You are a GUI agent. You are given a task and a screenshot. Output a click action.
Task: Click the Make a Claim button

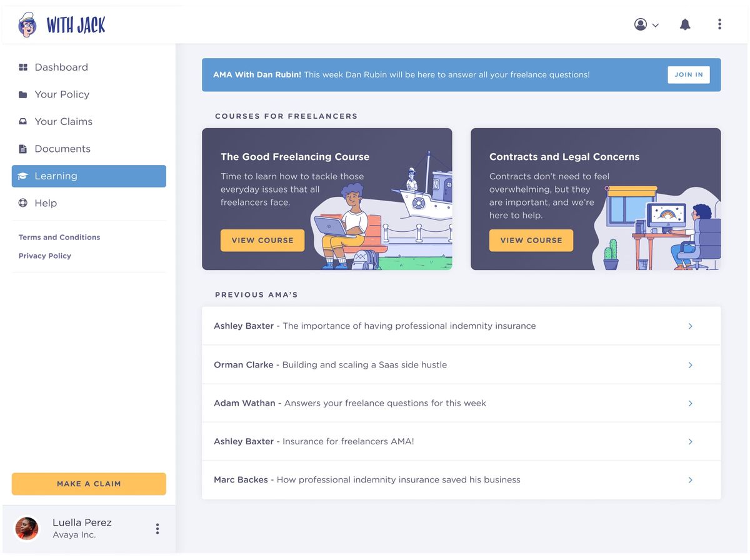point(89,484)
